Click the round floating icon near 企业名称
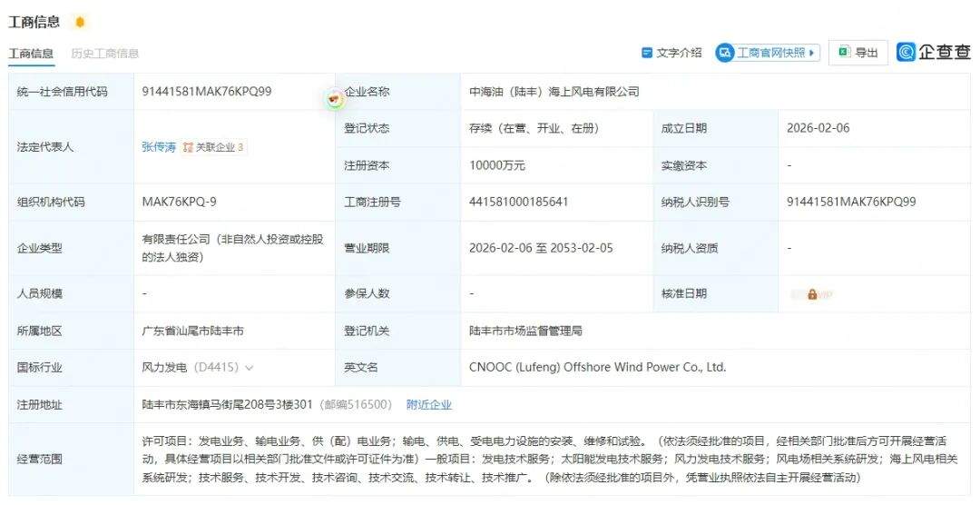The height and width of the screenshot is (505, 980). pyautogui.click(x=336, y=97)
